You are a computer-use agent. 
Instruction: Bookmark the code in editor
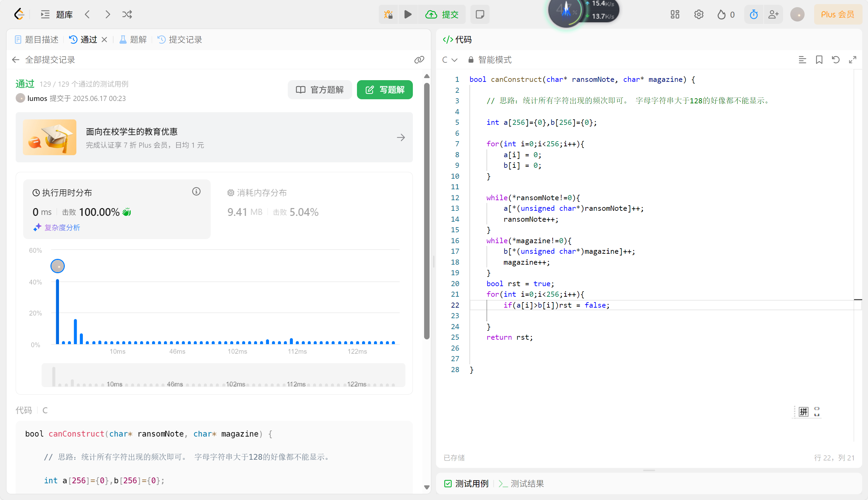tap(819, 60)
